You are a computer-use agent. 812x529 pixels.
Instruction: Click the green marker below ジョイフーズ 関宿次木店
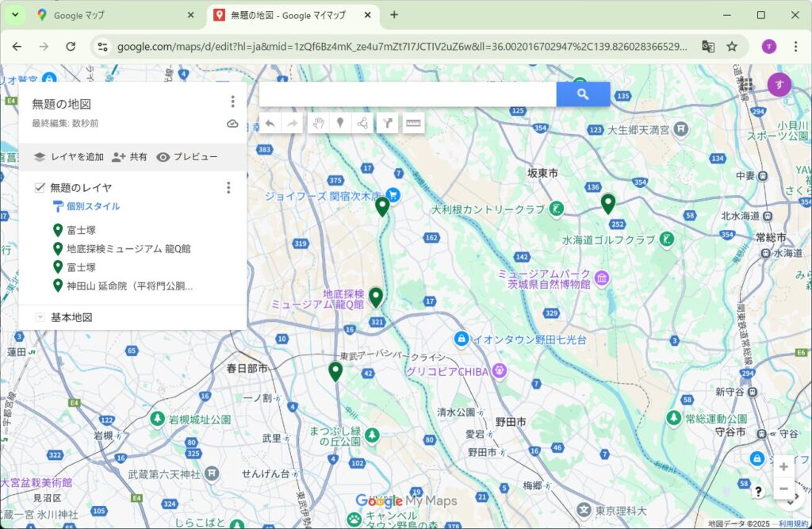pos(382,207)
